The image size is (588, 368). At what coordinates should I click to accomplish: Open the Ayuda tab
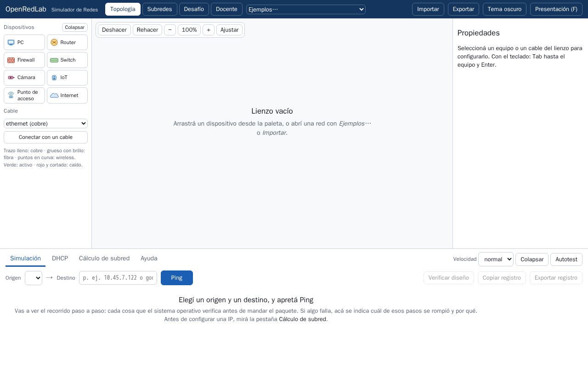[x=149, y=259]
